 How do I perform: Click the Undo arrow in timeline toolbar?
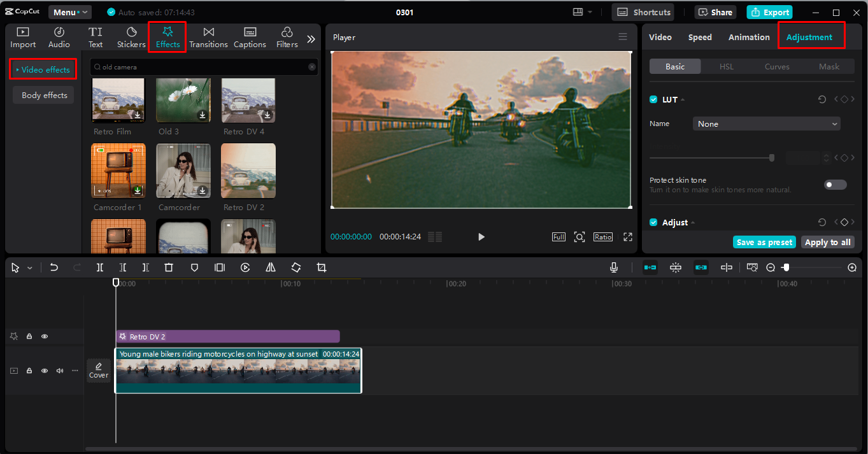pyautogui.click(x=54, y=267)
